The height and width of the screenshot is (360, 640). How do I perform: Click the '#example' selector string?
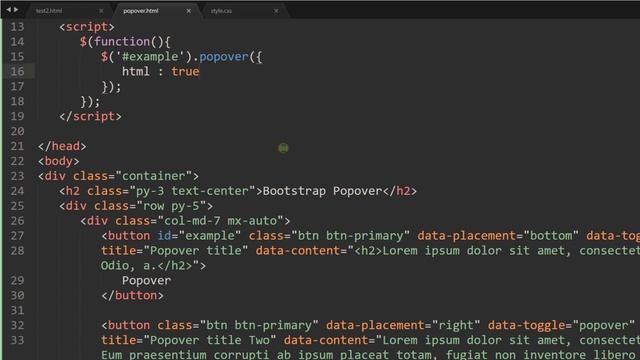point(150,57)
